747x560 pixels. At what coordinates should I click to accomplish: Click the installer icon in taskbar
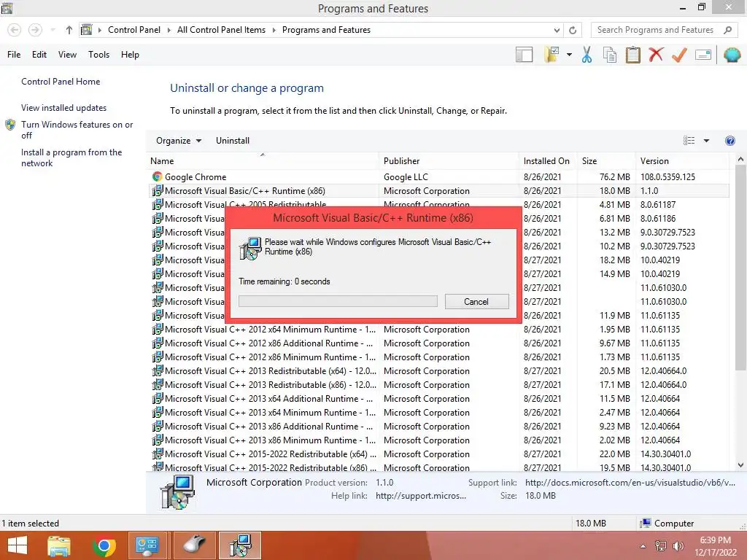pos(240,545)
